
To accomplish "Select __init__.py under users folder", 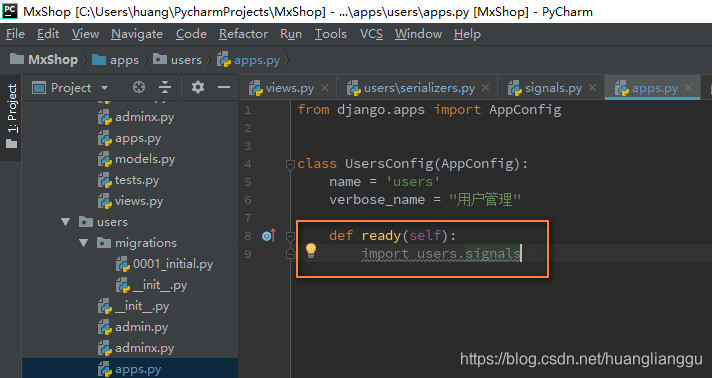I will click(134, 306).
